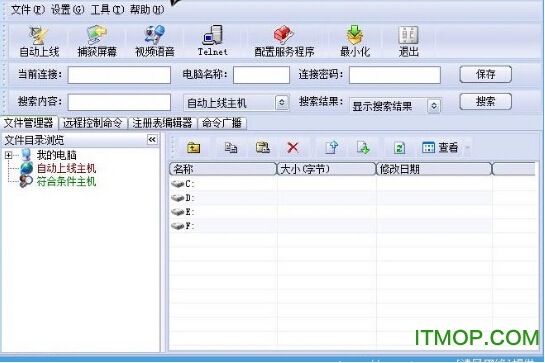Switch to 文件管理器 tab

coord(29,123)
